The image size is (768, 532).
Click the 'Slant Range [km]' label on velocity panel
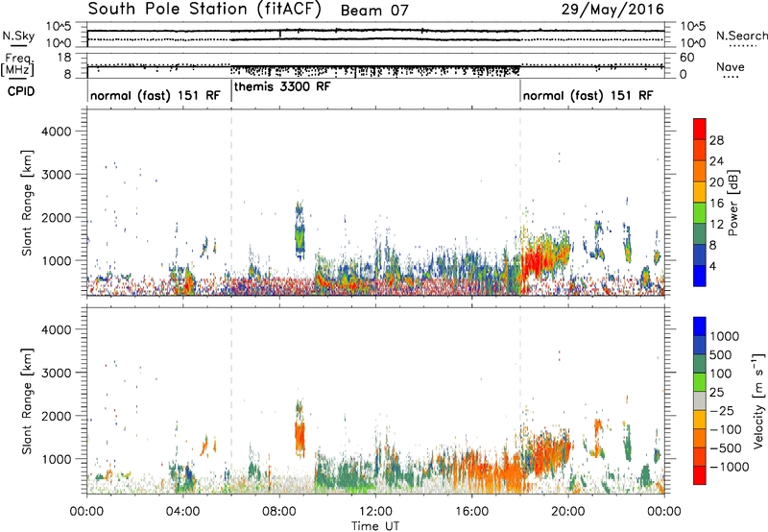27,400
